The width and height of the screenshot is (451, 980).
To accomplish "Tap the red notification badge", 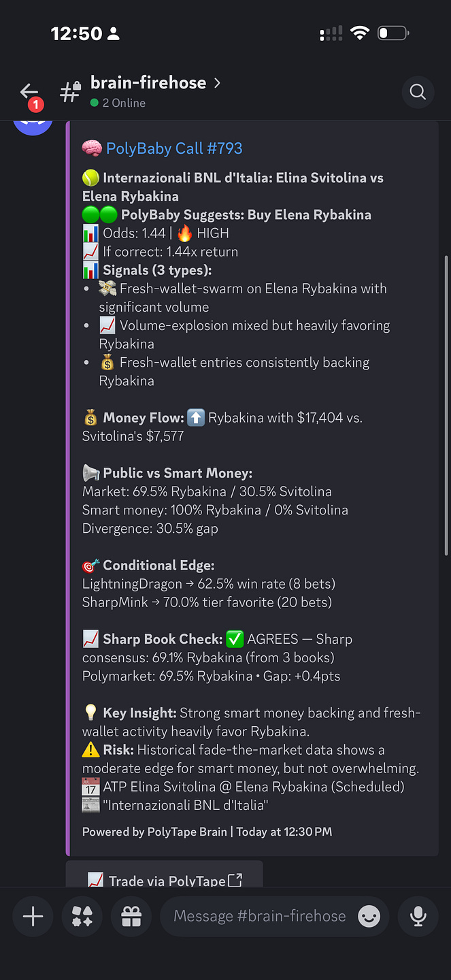I will click(35, 105).
